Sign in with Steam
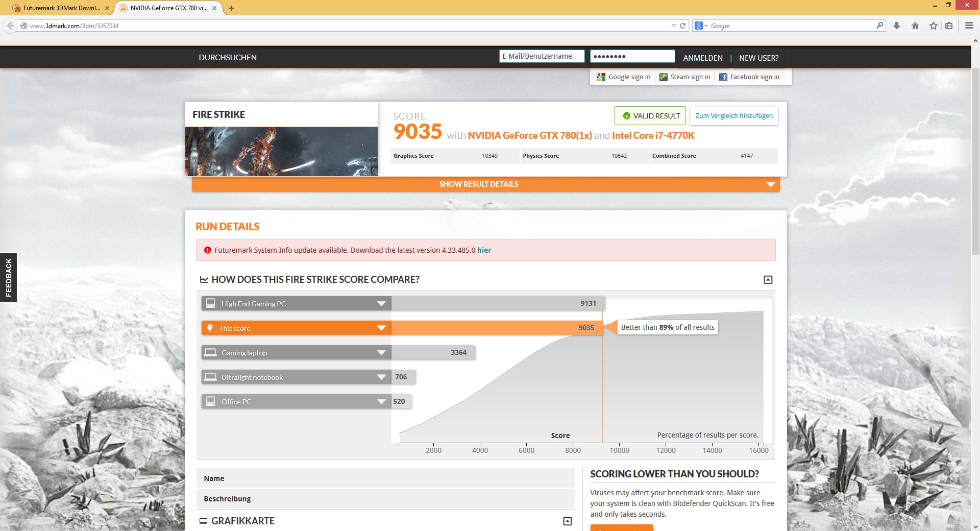980x531 pixels. [x=685, y=77]
